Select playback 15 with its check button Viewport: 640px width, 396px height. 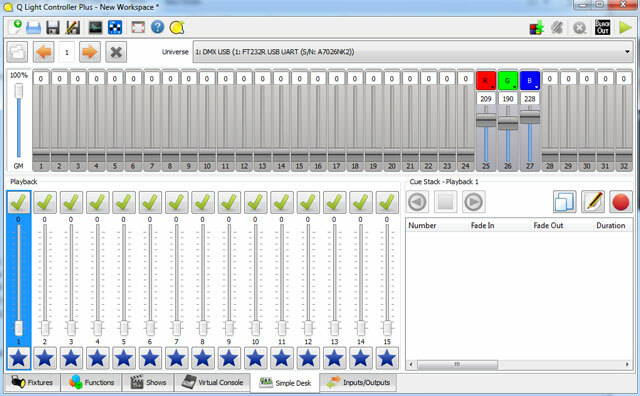387,202
